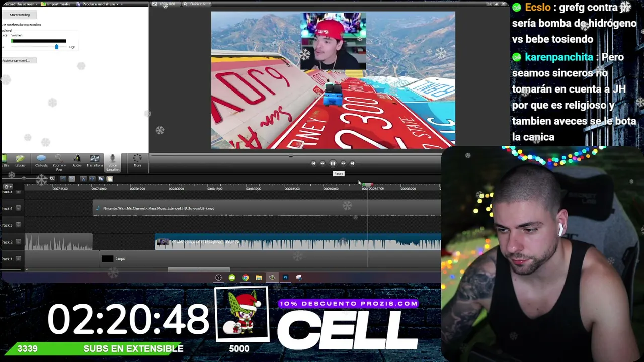Image resolution: width=644 pixels, height=362 pixels.
Task: Click the Paste tool on timeline toolbar
Action: (x=110, y=178)
